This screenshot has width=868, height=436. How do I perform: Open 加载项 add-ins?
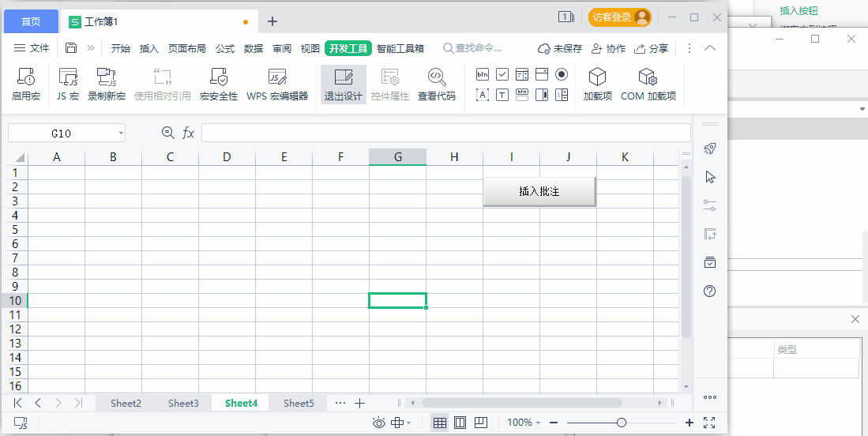pos(598,85)
